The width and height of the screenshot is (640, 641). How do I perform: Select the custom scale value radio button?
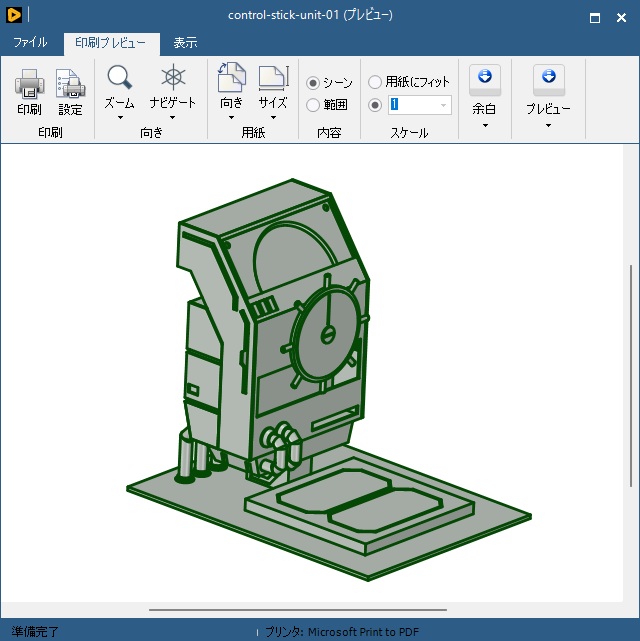coord(375,105)
